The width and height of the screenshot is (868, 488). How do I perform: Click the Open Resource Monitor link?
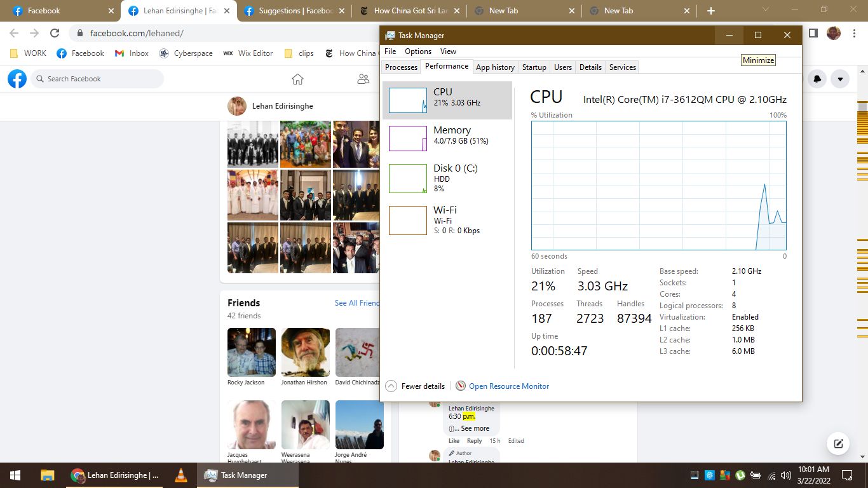point(509,386)
